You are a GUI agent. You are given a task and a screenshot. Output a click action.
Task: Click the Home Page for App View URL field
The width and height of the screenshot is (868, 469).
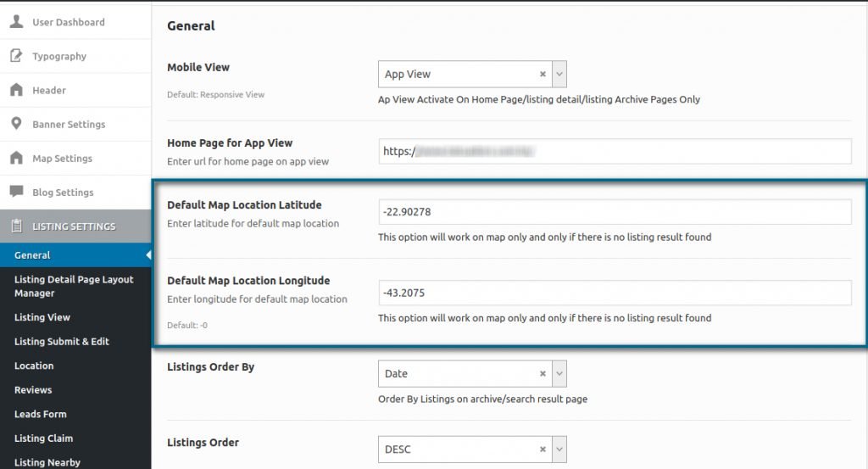(615, 151)
